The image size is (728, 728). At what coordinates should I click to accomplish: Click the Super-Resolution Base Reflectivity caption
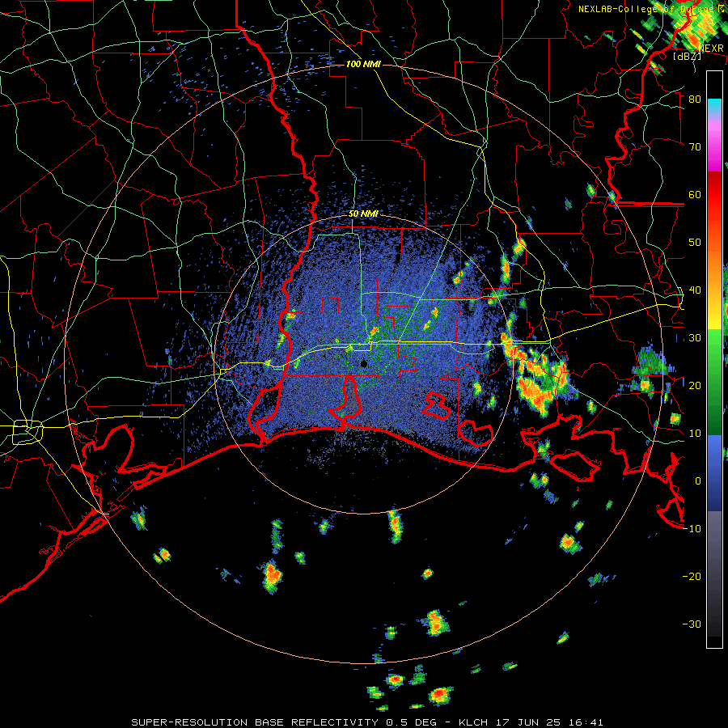(x=367, y=722)
